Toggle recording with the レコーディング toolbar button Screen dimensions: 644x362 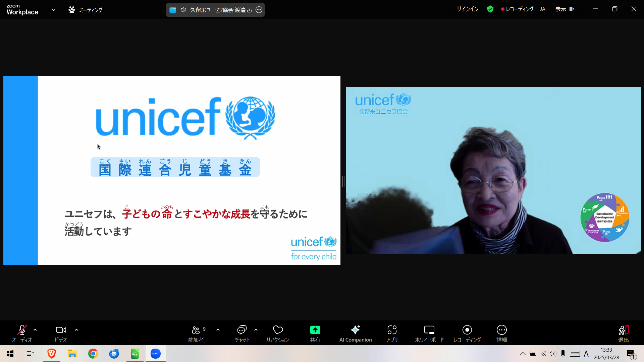coord(467,334)
